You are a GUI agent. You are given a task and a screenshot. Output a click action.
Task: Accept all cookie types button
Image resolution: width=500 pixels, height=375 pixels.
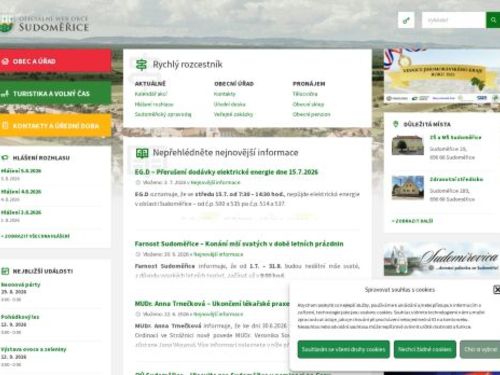343,349
